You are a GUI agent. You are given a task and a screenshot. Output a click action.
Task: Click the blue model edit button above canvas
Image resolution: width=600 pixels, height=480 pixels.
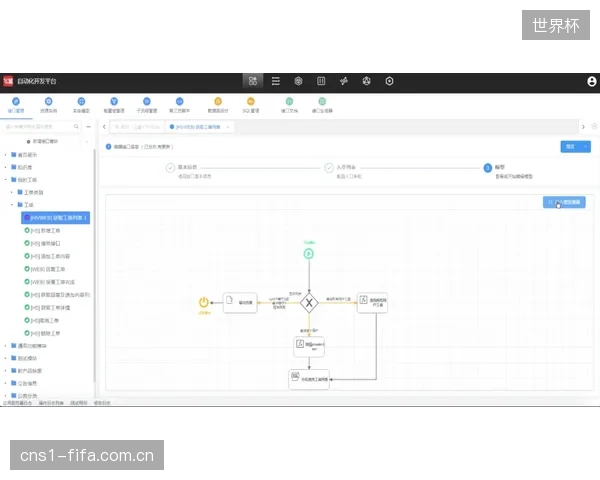pos(564,202)
